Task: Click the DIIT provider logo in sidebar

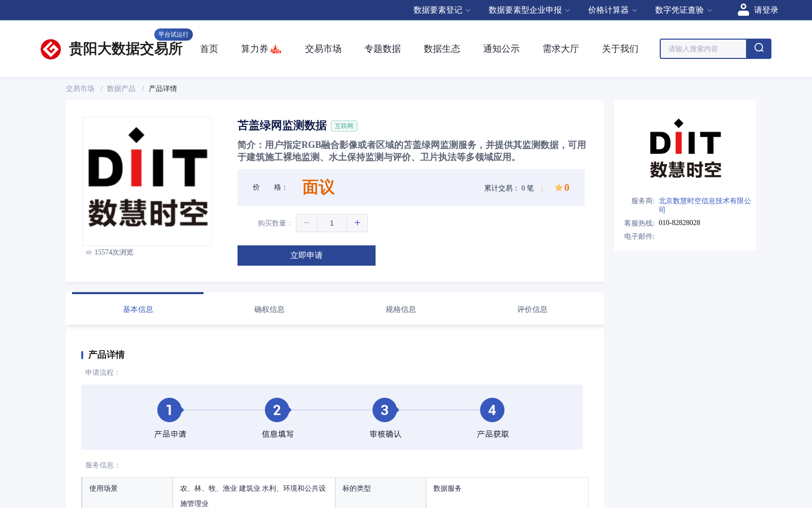Action: click(685, 148)
